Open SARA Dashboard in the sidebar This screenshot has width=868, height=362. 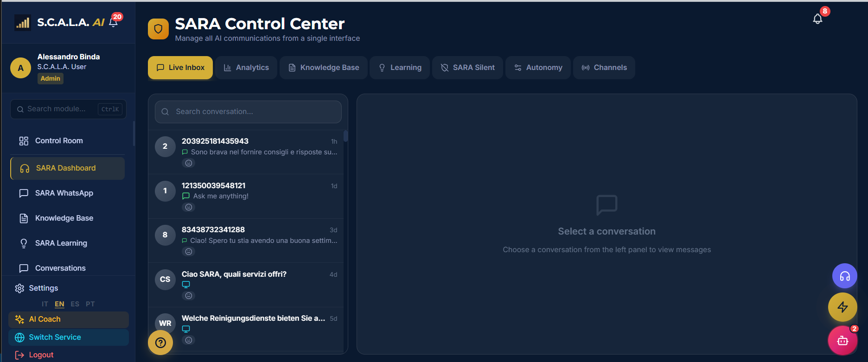(68, 168)
